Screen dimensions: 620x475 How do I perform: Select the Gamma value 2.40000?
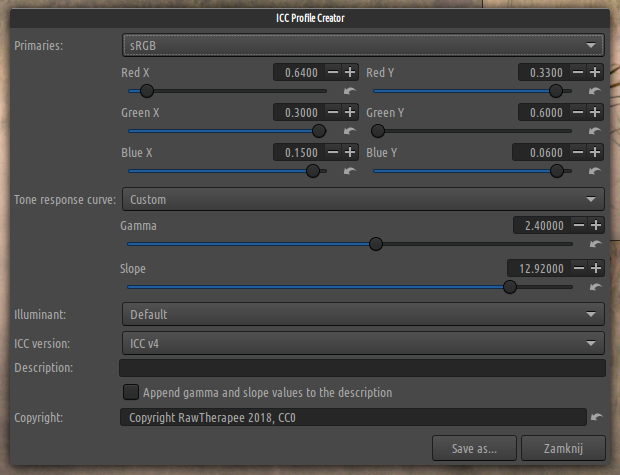click(542, 225)
